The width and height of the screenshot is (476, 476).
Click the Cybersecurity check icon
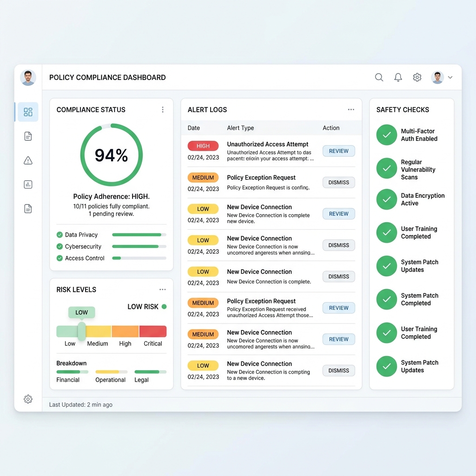(x=59, y=246)
